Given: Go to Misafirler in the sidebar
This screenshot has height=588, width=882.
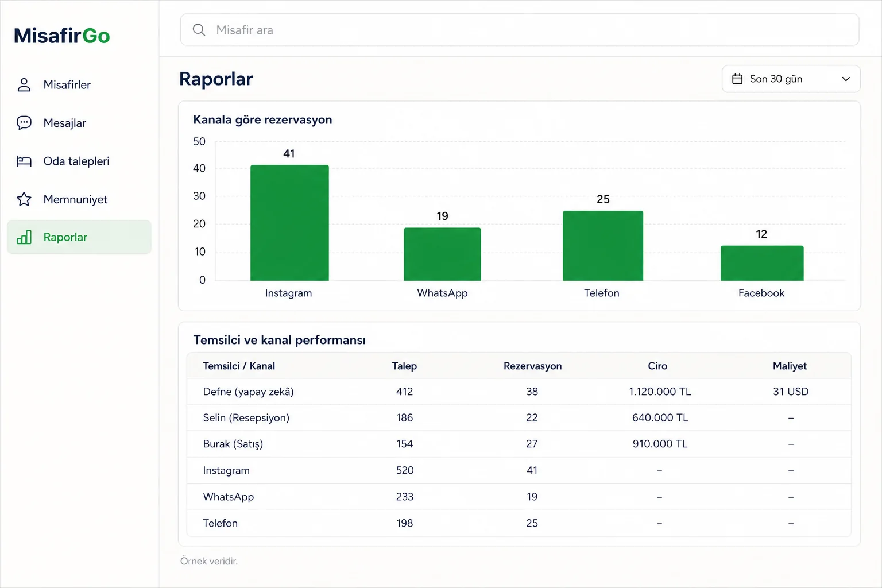Looking at the screenshot, I should click(79, 85).
